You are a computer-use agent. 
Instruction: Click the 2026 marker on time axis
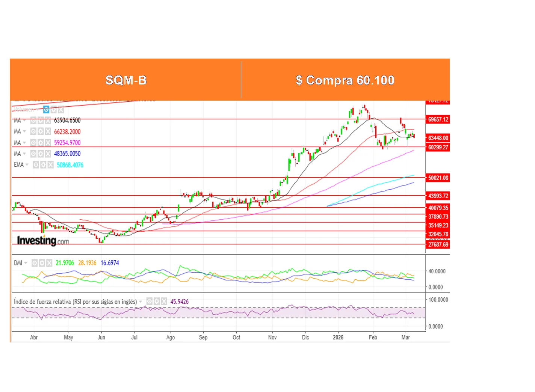point(338,338)
